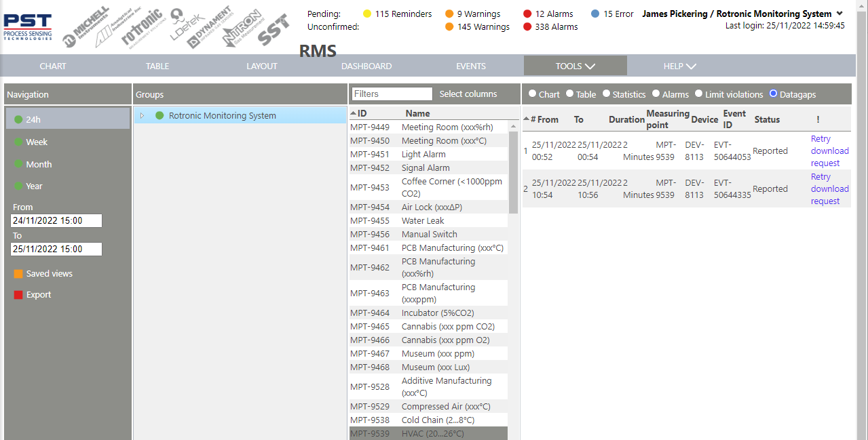Select MPT-9449 Meeting Room (xxx%rh) row

click(428, 127)
